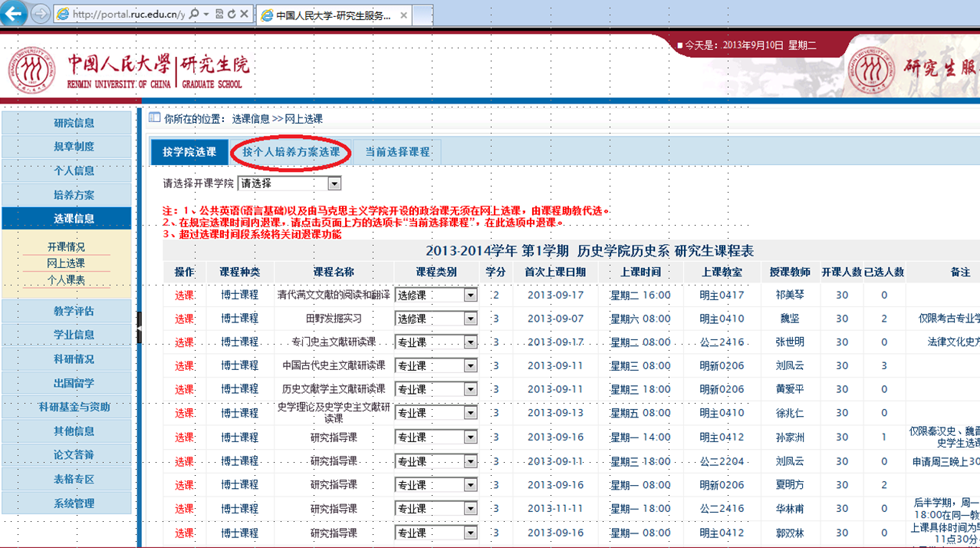
Task: Click the Refresh icon in address bar
Action: 231,15
